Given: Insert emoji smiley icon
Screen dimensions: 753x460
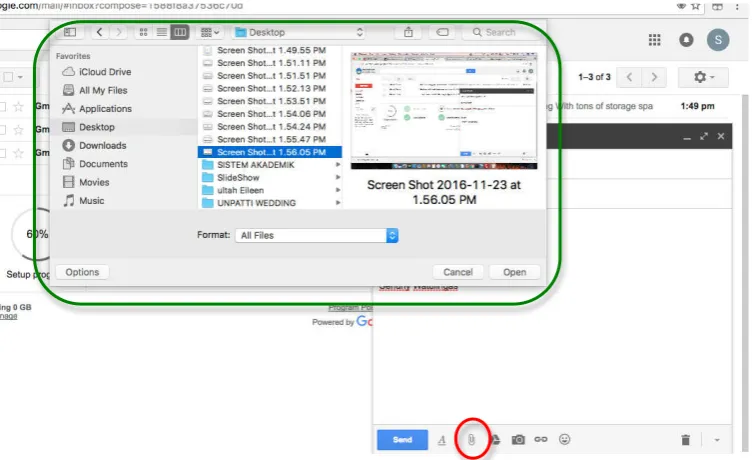Looking at the screenshot, I should click(x=564, y=439).
